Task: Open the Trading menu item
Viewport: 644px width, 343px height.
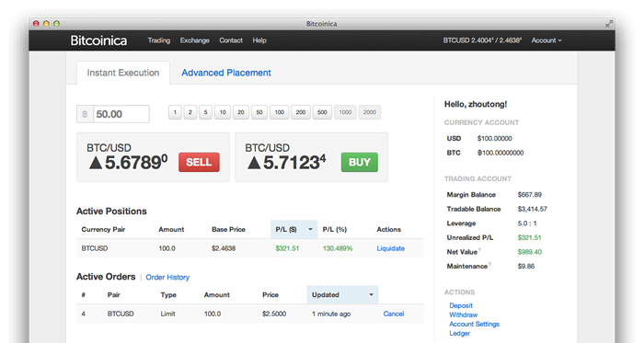Action: pos(158,40)
